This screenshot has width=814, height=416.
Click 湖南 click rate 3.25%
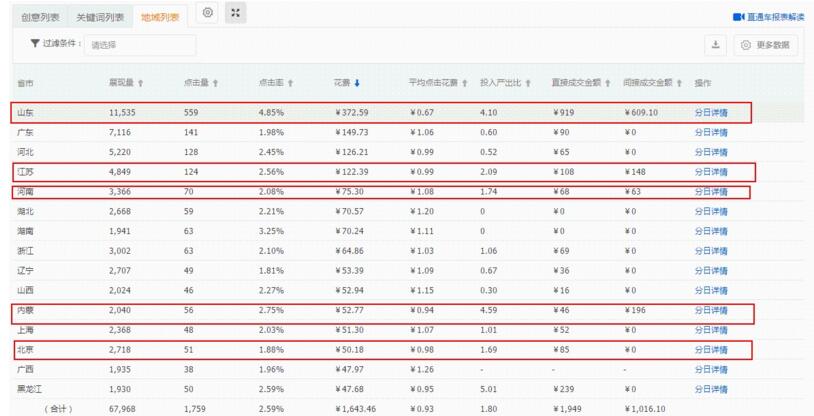click(271, 231)
